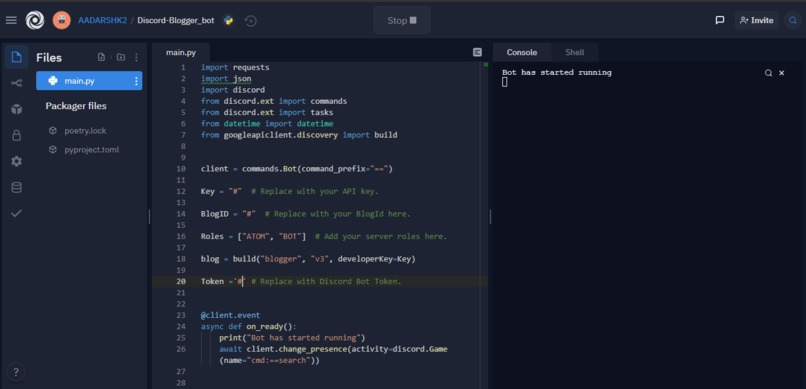
Task: Click the new folder icon
Action: (120, 58)
